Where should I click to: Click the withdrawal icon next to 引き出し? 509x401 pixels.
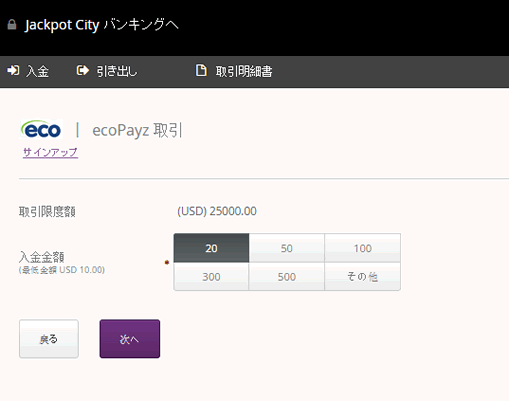[x=83, y=70]
